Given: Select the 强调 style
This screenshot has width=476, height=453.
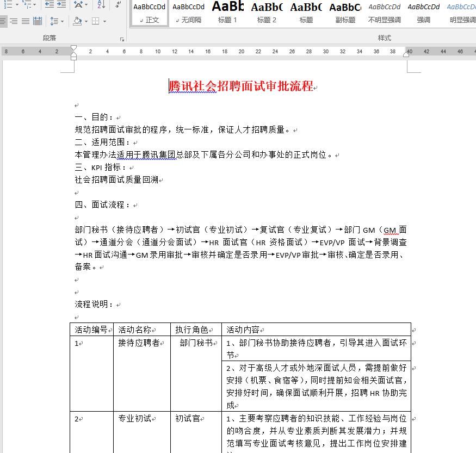Looking at the screenshot, I should pyautogui.click(x=423, y=13).
